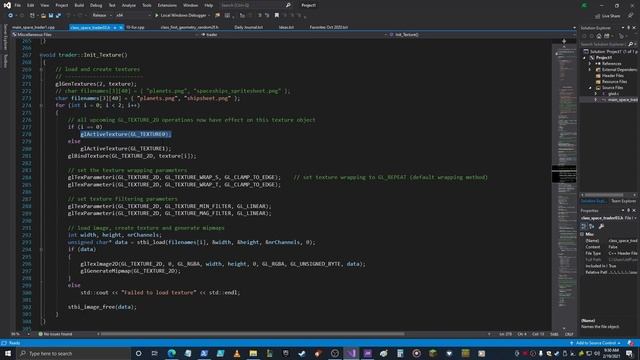640x360 pixels.
Task: Close the active class_space_trader03.h tab
Action: [121, 27]
